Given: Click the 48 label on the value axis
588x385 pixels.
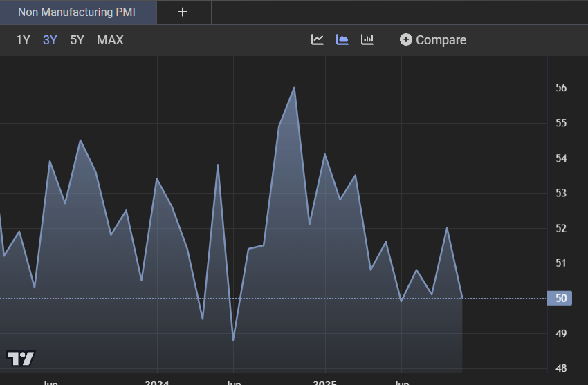Looking at the screenshot, I should 561,368.
